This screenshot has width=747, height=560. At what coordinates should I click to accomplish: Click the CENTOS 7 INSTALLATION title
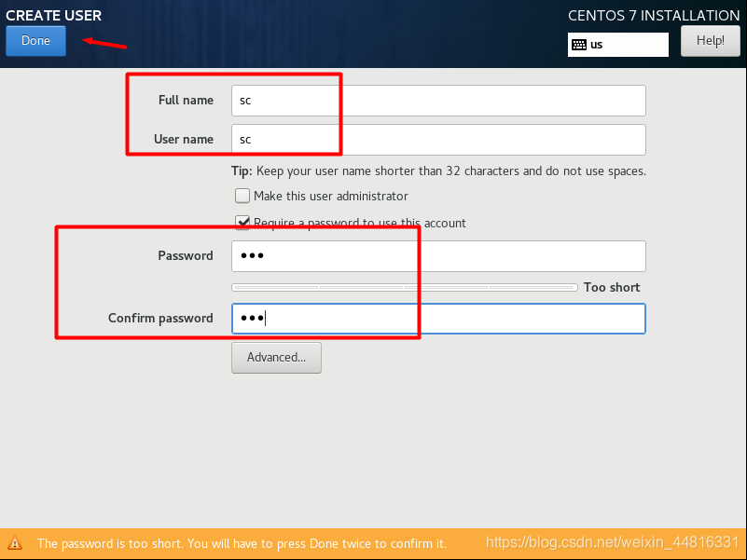tap(654, 15)
